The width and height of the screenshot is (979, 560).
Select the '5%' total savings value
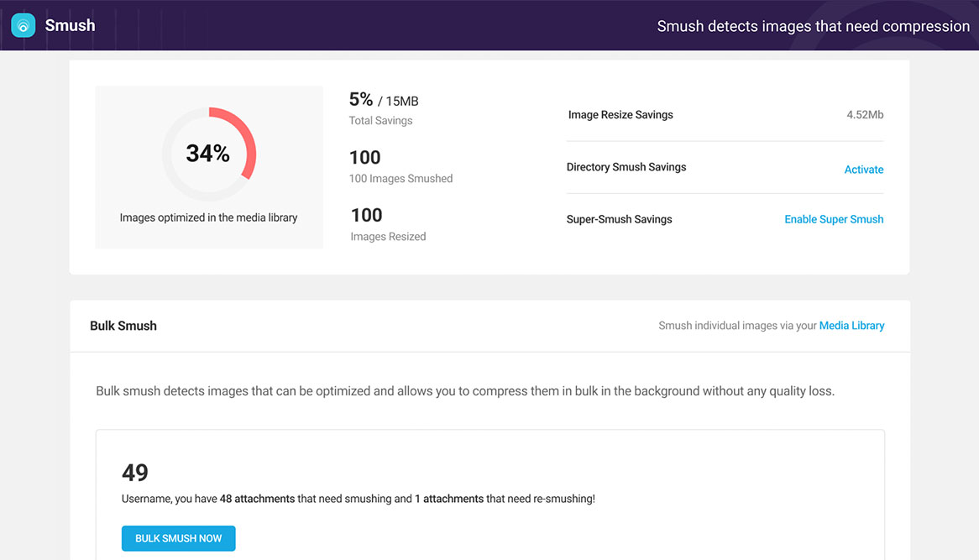[x=361, y=99]
